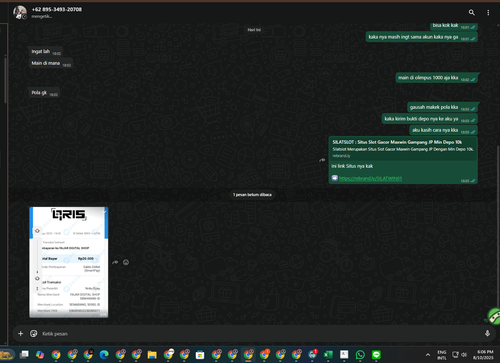Forward the QRIS receipt image
The width and height of the screenshot is (500, 363).
pyautogui.click(x=115, y=262)
